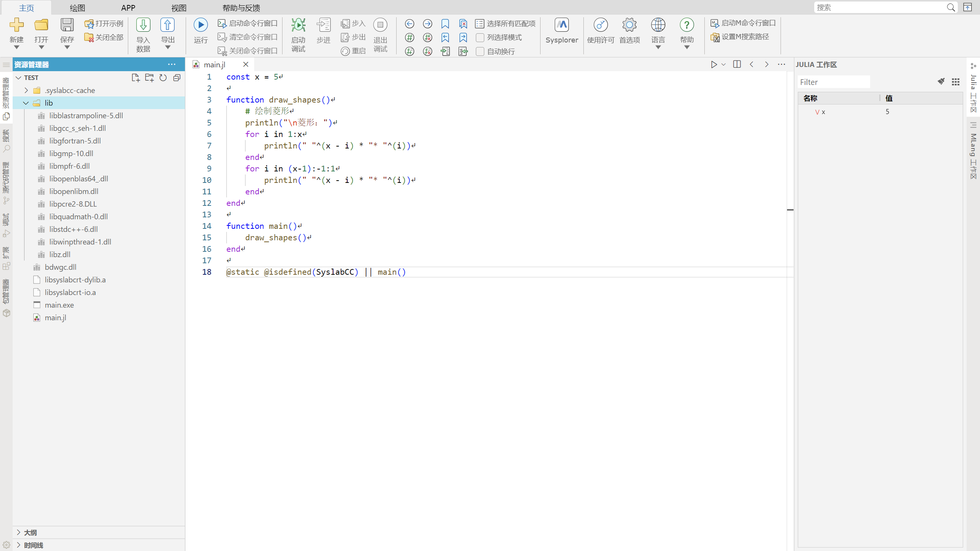Start debugging with the 启动调试 bug icon

298,25
